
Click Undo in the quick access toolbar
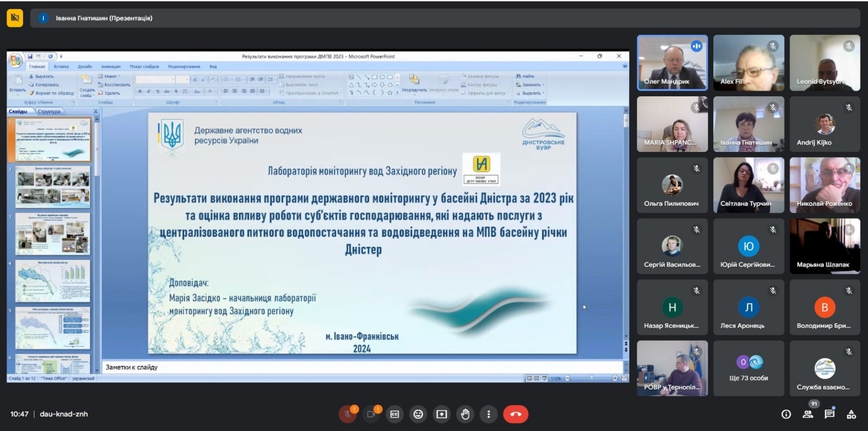click(39, 56)
